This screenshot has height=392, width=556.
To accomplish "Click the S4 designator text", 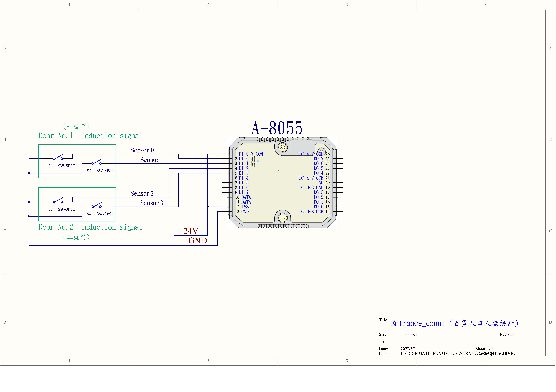I will click(89, 214).
